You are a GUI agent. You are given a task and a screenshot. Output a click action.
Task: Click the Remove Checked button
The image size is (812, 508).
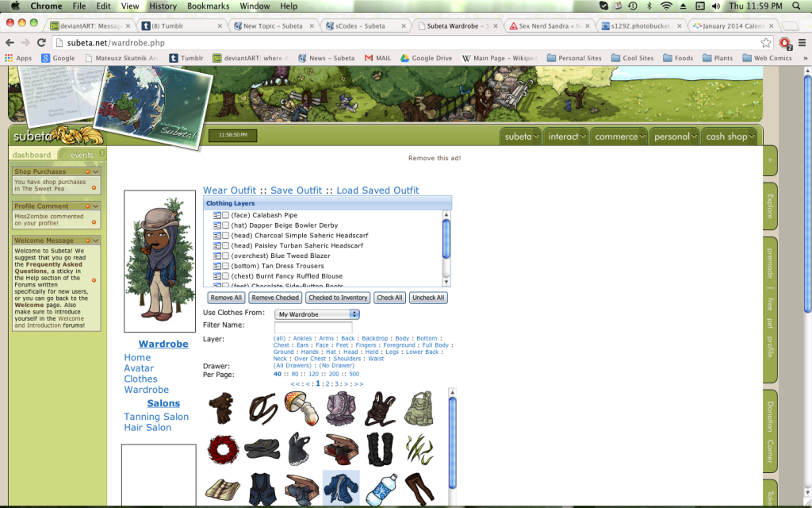point(275,298)
